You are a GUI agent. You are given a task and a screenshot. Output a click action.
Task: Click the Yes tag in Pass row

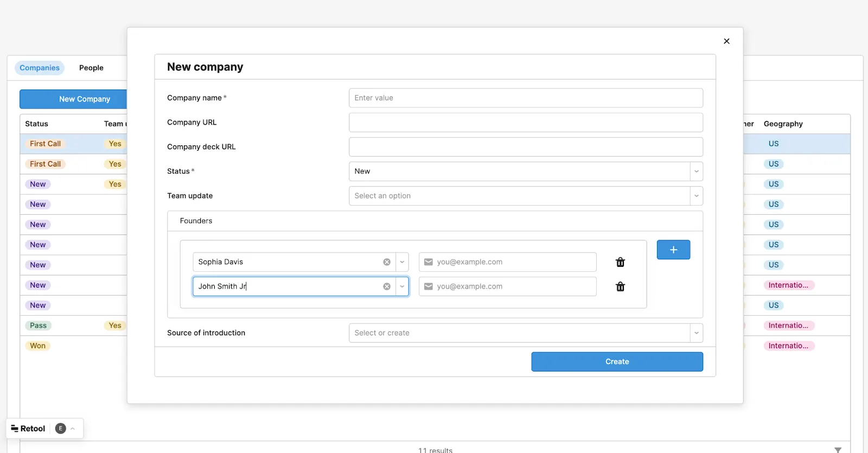coord(115,326)
